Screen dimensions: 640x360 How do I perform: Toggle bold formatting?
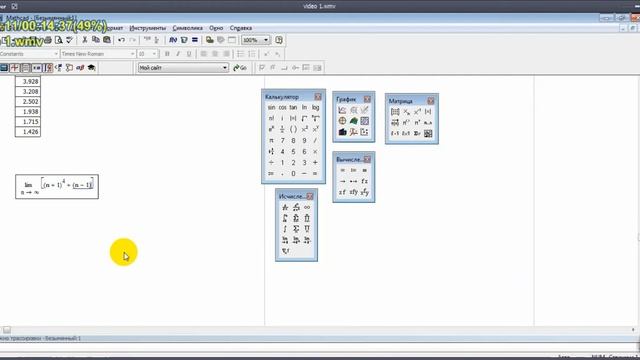167,54
